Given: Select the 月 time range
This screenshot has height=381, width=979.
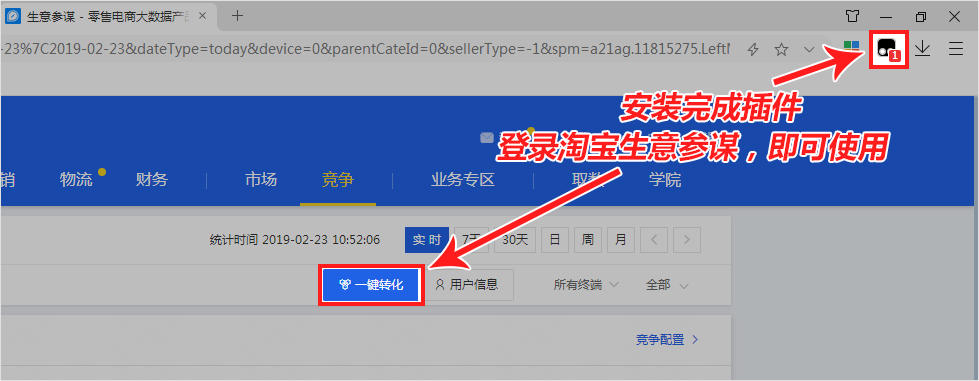Looking at the screenshot, I should click(x=621, y=240).
